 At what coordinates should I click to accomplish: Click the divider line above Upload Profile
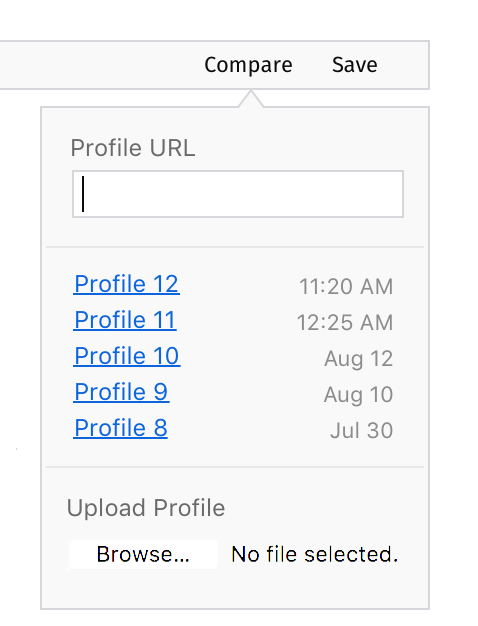coord(235,466)
